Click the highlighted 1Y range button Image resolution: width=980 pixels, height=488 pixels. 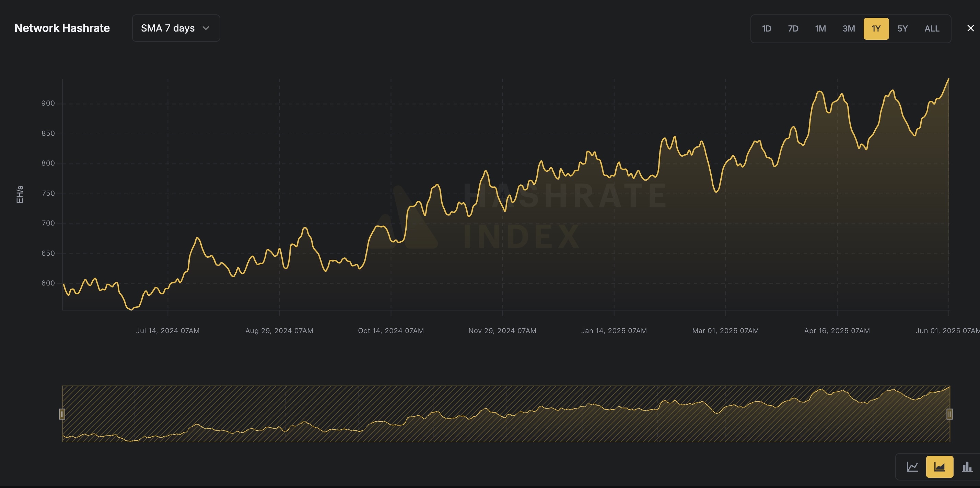point(876,29)
